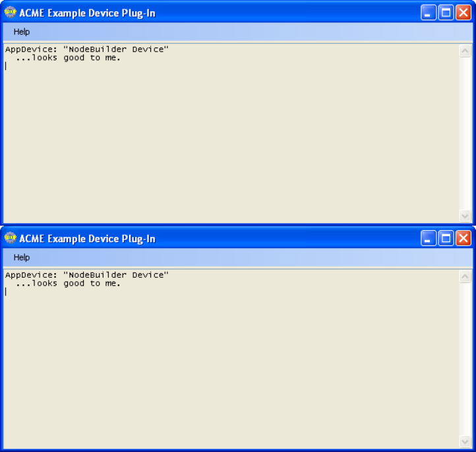The height and width of the screenshot is (452, 476).
Task: Click "NodeBuilder Device" text in lower window
Action: tap(115, 275)
